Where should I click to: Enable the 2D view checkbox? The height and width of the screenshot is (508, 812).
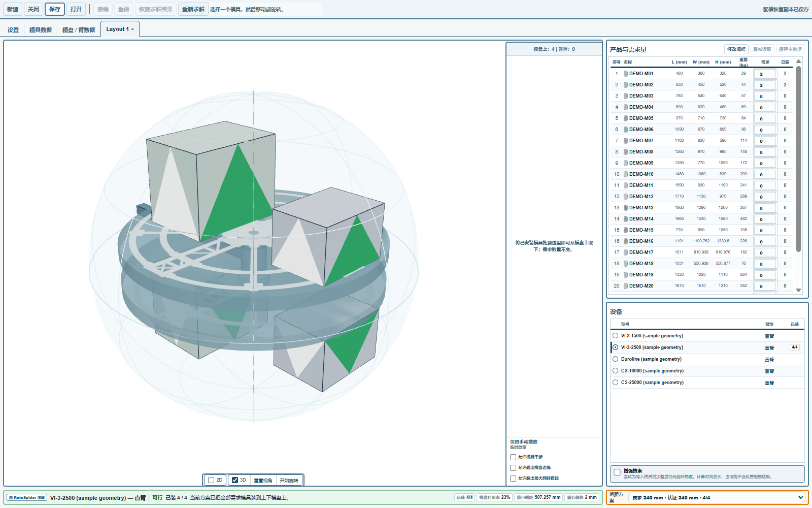[211, 480]
